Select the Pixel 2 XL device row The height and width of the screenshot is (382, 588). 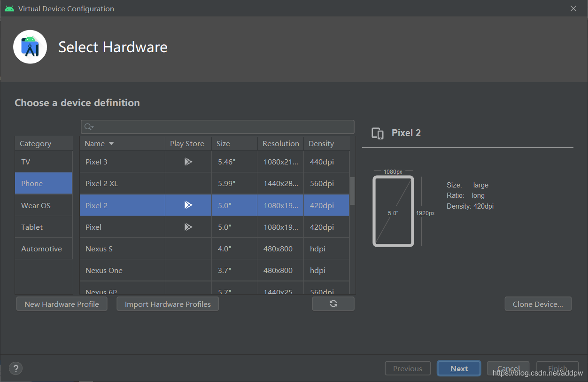pos(215,183)
